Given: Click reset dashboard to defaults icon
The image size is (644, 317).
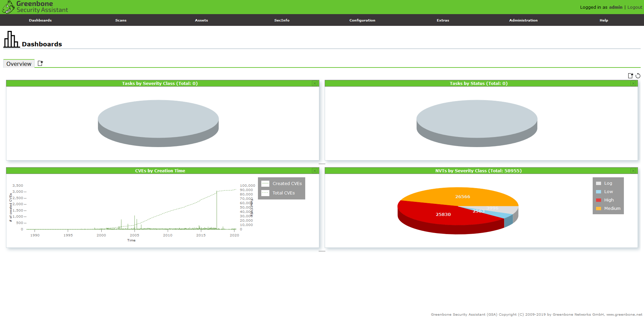Looking at the screenshot, I should pyautogui.click(x=638, y=76).
